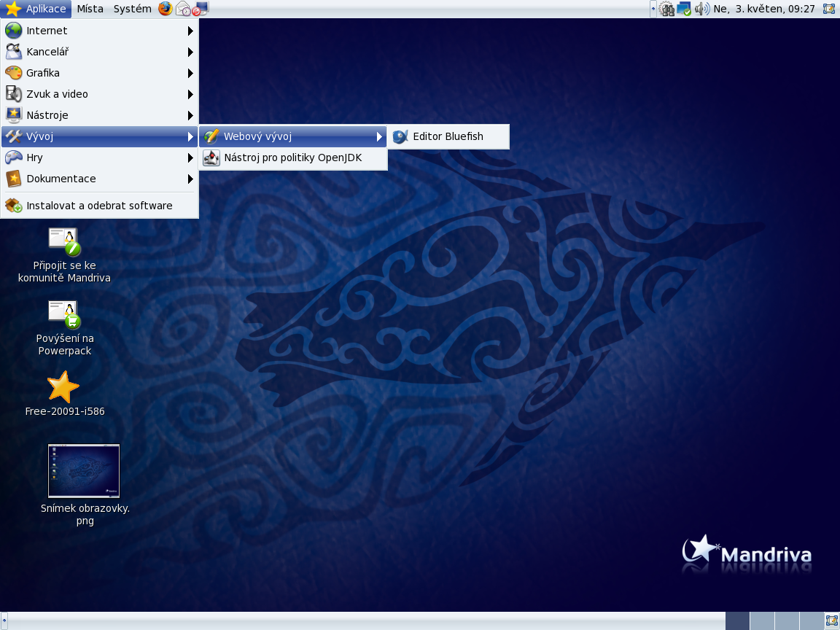Click the arrow beside Webový vývoj
Viewport: 840px width, 630px height.
click(x=379, y=137)
